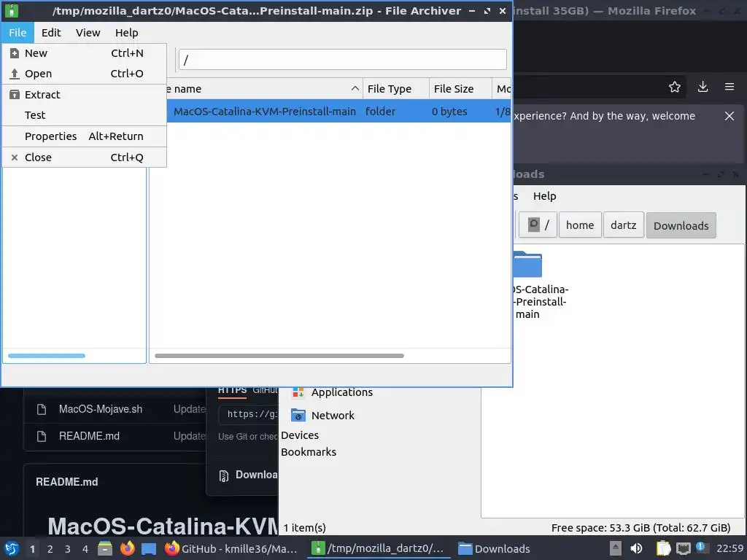747x560 pixels.
Task: Open the Lubuntu start menu icon
Action: click(x=12, y=549)
